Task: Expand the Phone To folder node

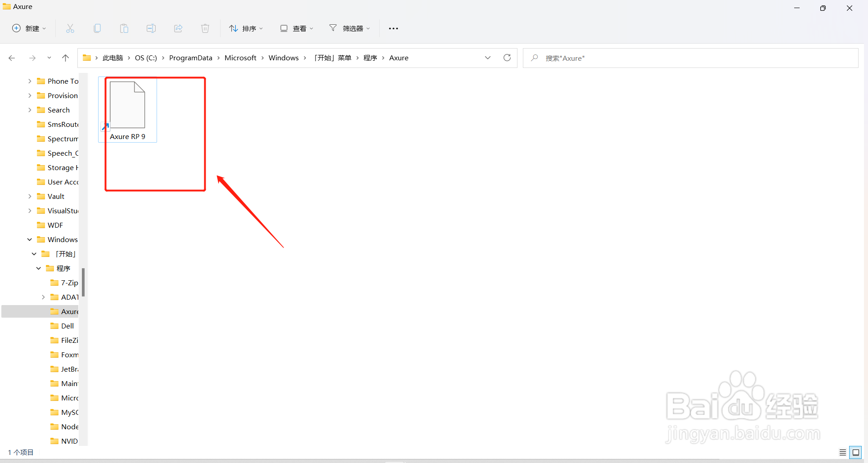Action: click(30, 81)
